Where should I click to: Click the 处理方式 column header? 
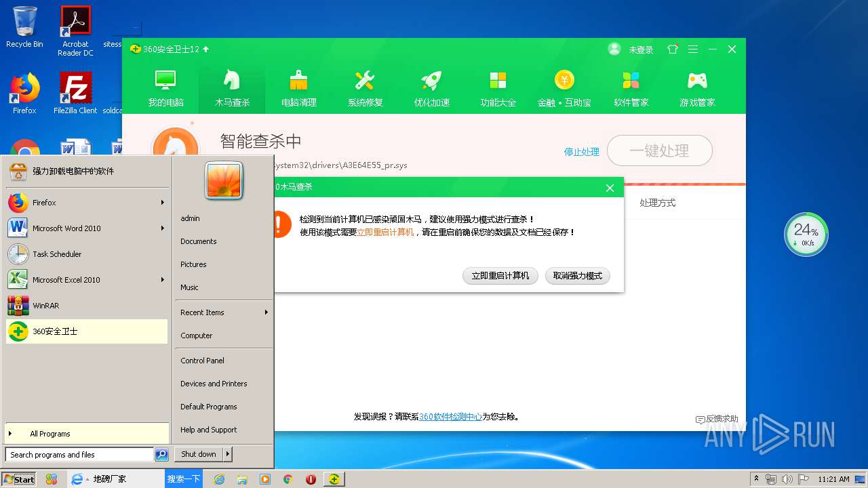658,203
